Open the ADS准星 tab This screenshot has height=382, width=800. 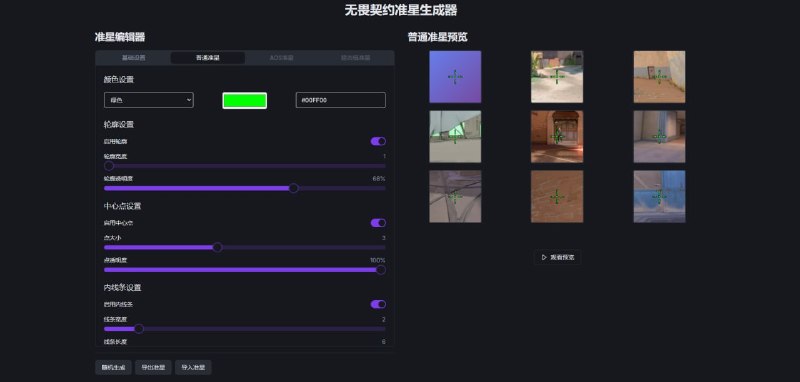pos(282,58)
